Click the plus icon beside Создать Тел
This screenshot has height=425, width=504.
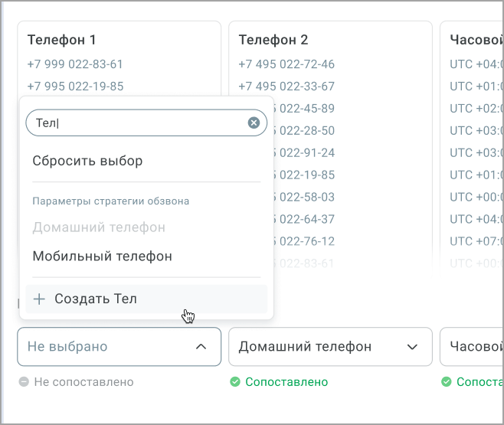[40, 299]
